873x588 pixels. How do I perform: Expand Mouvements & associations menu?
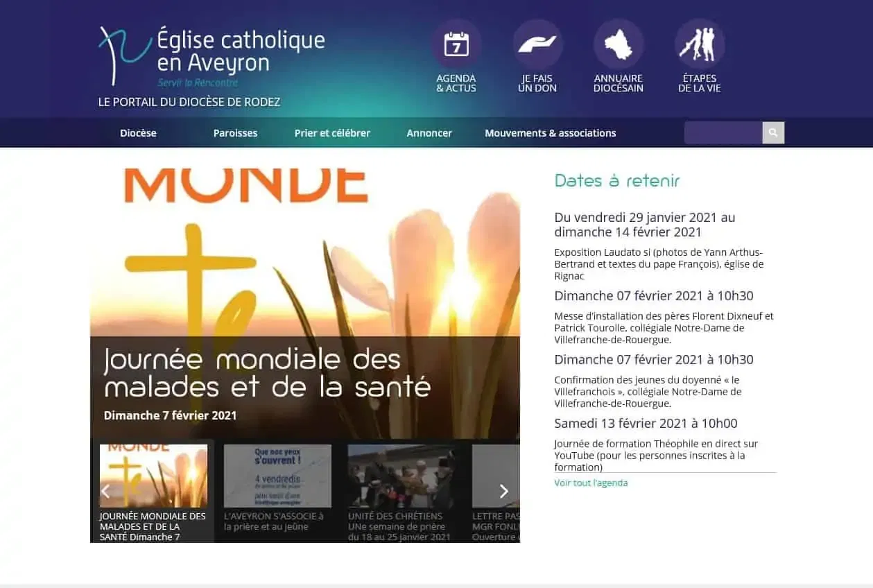(550, 132)
